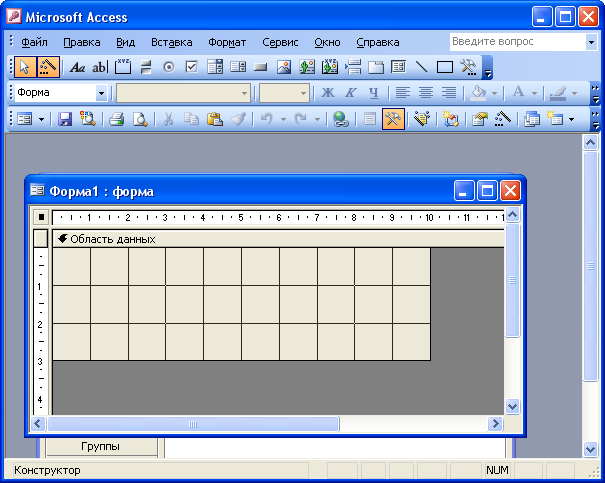Toggle Italic (К) formatting
The width and height of the screenshot is (605, 483).
[350, 93]
